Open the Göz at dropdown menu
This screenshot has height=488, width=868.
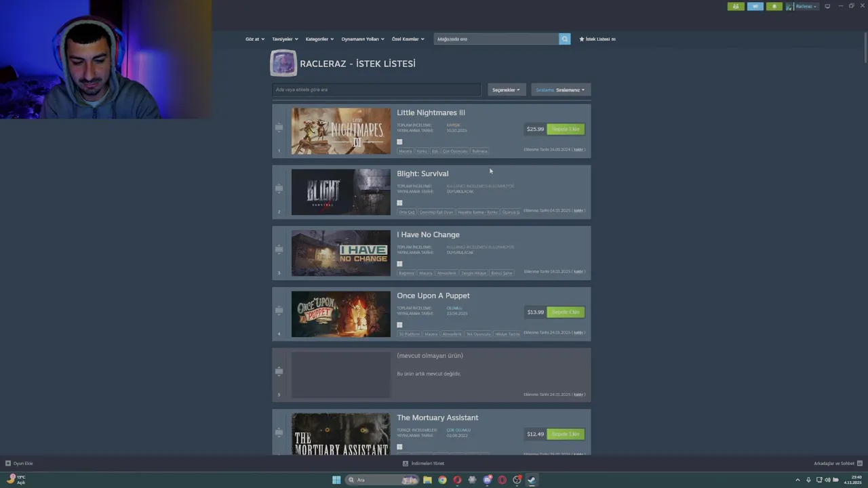(x=254, y=39)
